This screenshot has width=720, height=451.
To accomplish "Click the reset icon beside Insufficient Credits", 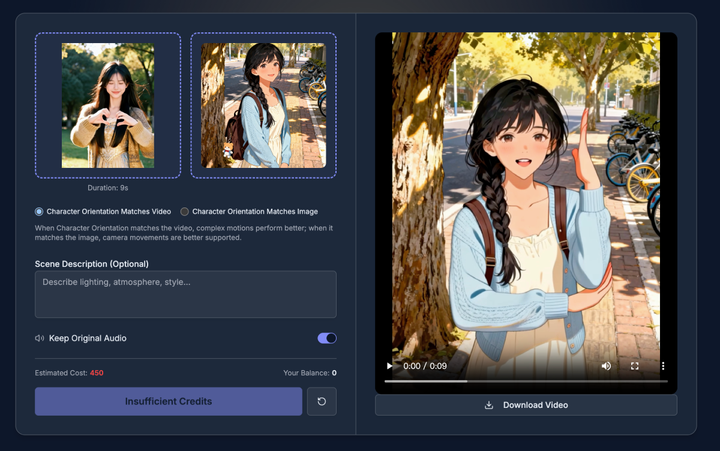I will tap(322, 401).
